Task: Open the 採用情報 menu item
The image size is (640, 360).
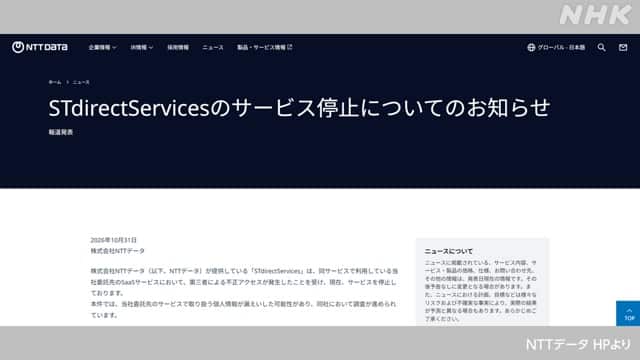Action: (178, 47)
